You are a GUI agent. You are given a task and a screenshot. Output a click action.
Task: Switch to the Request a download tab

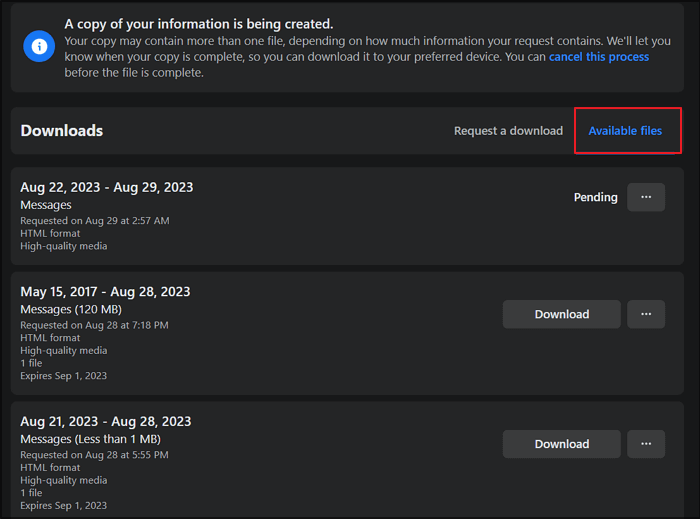(508, 131)
